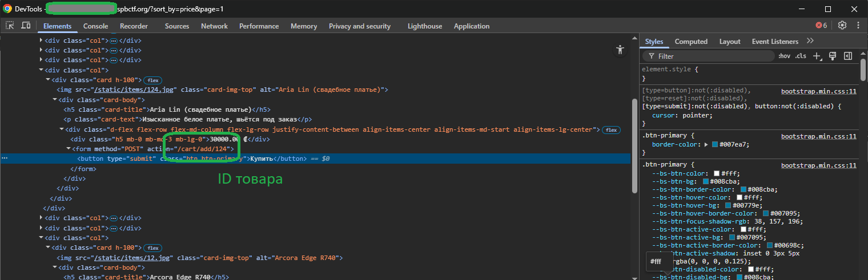Screen dimensions: 868x280
Task: Toggle the :hov element state panel
Action: coord(784,56)
